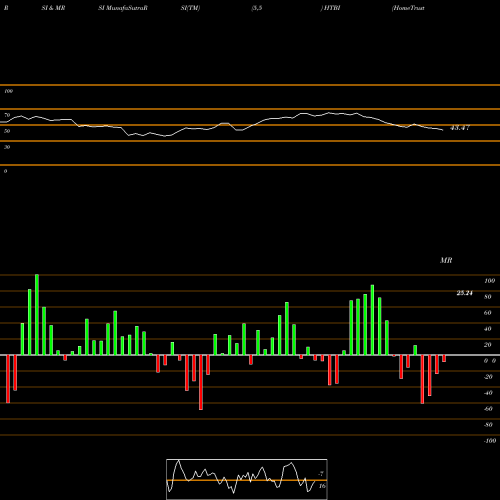Click the -60 label on MR axis
The width and height of the screenshot is (500, 500).
(x=488, y=409)
